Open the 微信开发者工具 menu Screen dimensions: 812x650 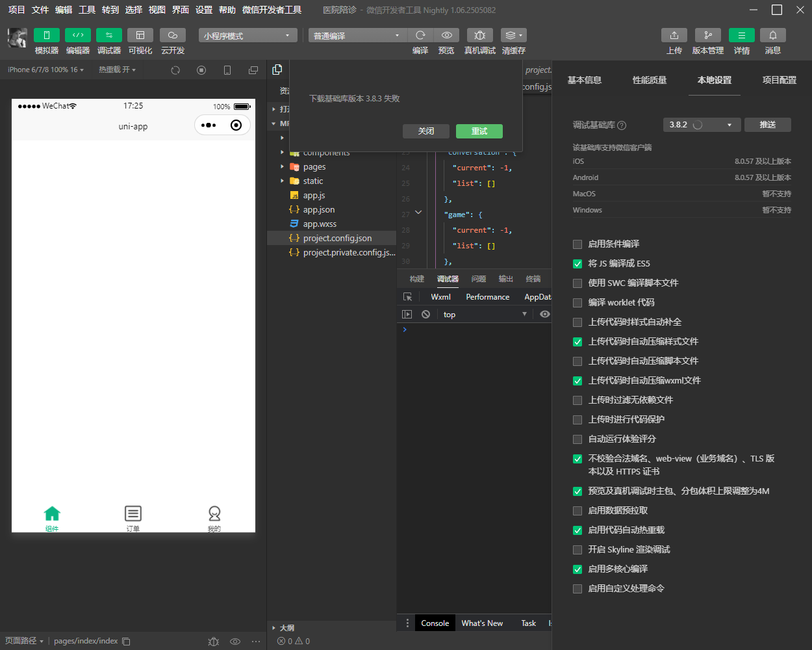click(272, 10)
